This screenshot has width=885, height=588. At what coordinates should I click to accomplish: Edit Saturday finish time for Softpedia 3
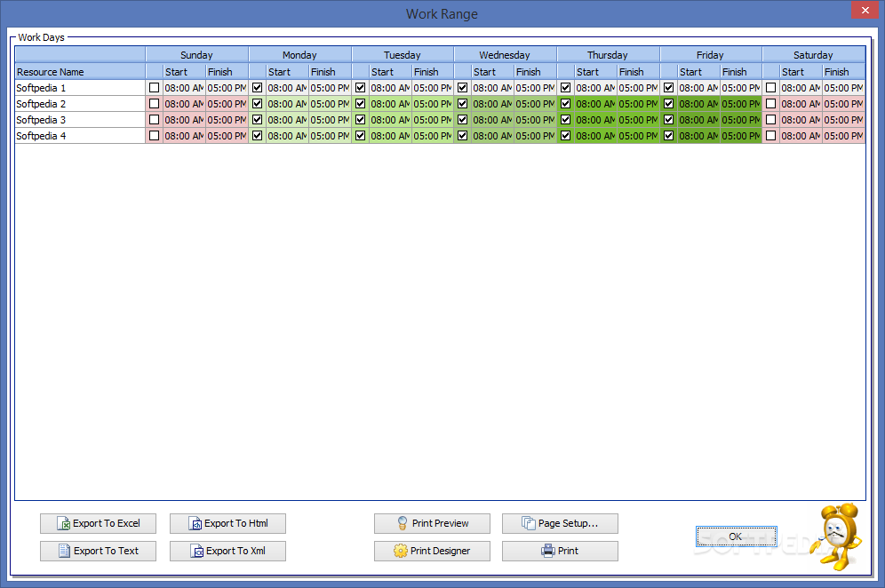844,120
